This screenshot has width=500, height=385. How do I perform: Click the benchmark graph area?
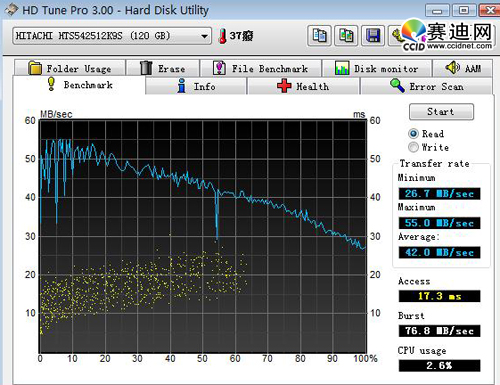[203, 236]
